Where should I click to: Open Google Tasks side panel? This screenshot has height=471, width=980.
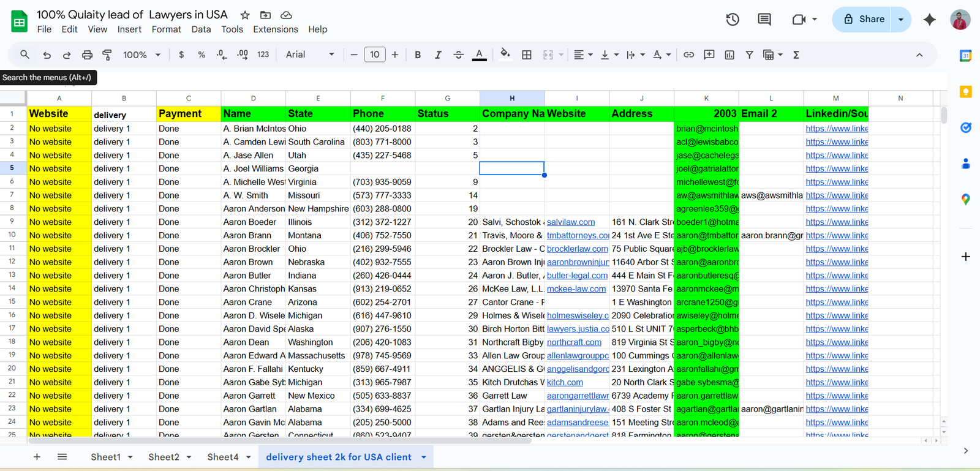point(966,127)
